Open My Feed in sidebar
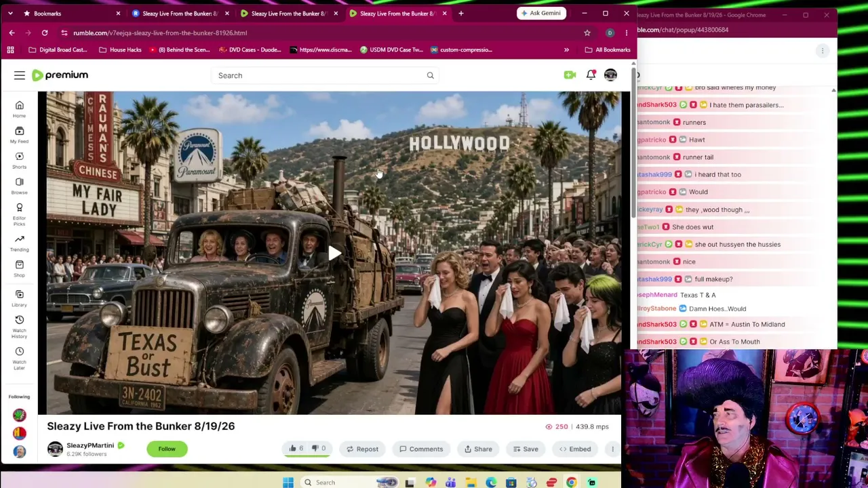 tap(20, 135)
